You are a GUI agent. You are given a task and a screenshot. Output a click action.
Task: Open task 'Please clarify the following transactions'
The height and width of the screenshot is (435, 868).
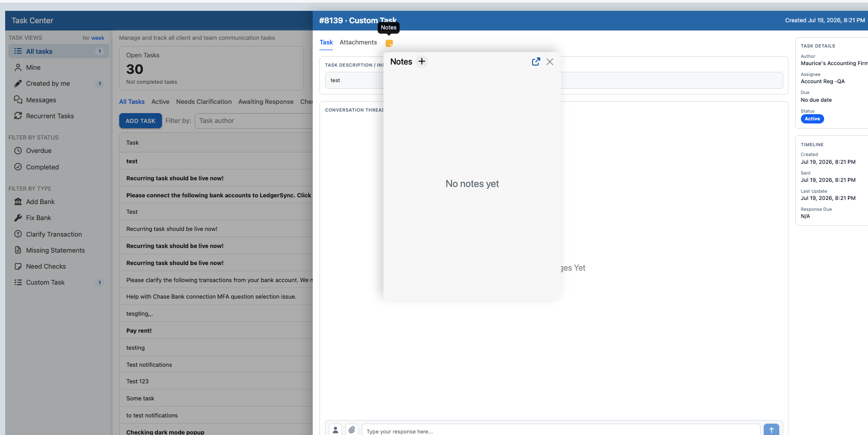tap(216, 280)
